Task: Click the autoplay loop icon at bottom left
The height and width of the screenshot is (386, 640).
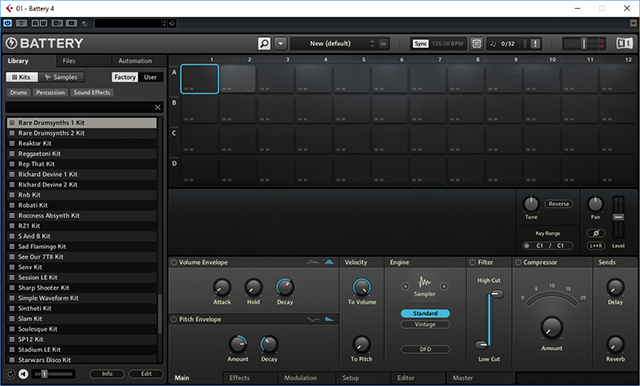Action: [x=10, y=374]
